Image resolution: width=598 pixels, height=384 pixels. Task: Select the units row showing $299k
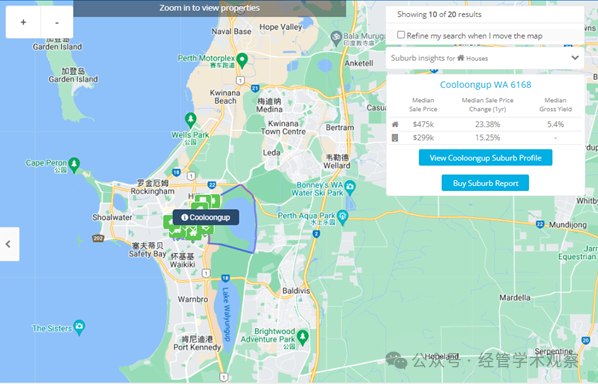485,138
